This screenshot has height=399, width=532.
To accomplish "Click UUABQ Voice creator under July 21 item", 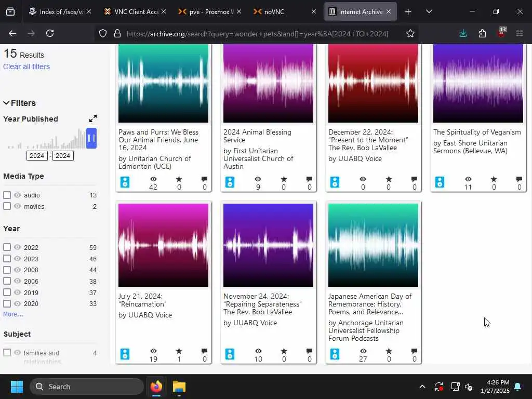I will [x=145, y=315].
